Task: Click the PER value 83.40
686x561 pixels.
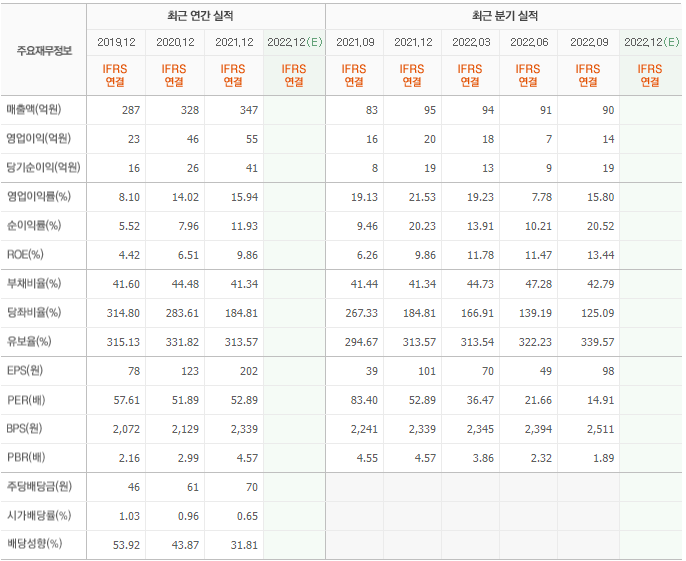Action: [364, 400]
